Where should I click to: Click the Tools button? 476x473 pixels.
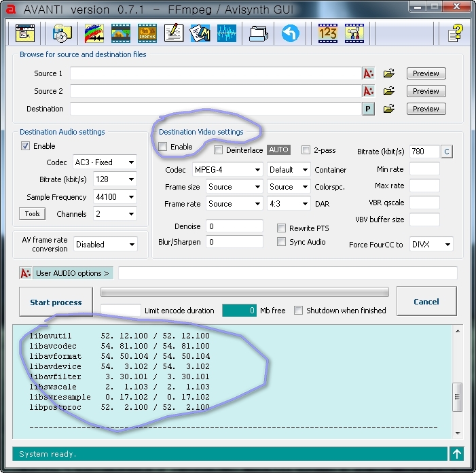(32, 214)
